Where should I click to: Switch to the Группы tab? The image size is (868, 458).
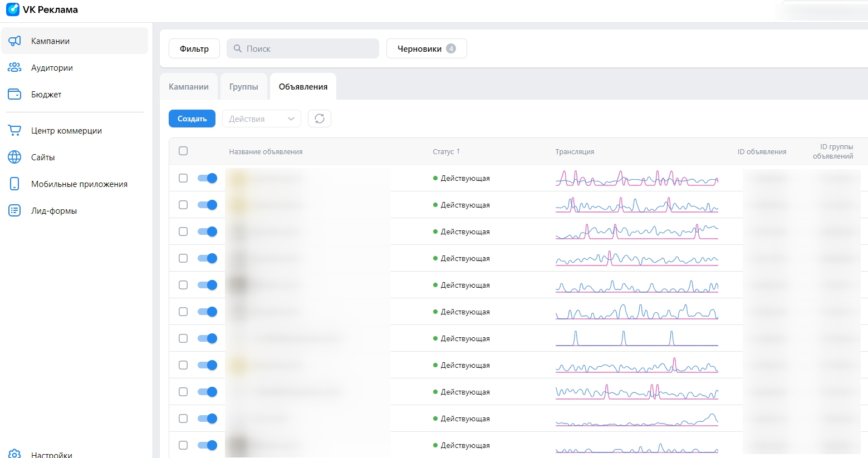pos(244,87)
